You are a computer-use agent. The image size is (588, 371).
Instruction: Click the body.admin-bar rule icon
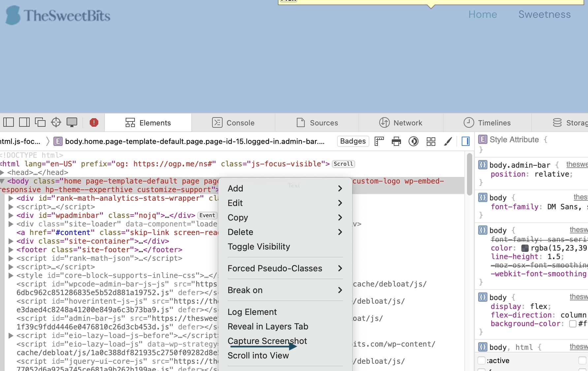pos(482,165)
